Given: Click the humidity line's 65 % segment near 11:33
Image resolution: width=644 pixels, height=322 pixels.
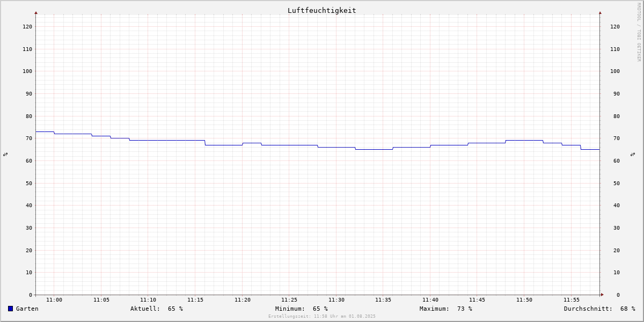Looking at the screenshot, I should pyautogui.click(x=374, y=149).
